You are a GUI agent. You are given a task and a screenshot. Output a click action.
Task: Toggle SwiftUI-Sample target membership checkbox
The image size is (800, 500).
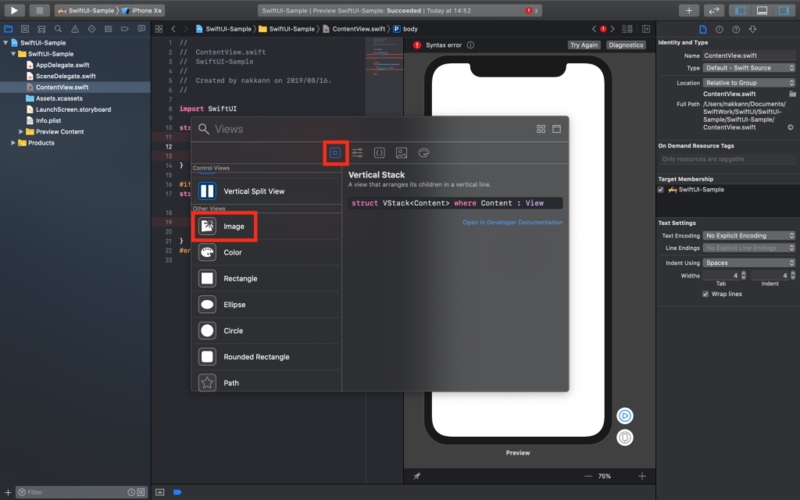tap(661, 190)
